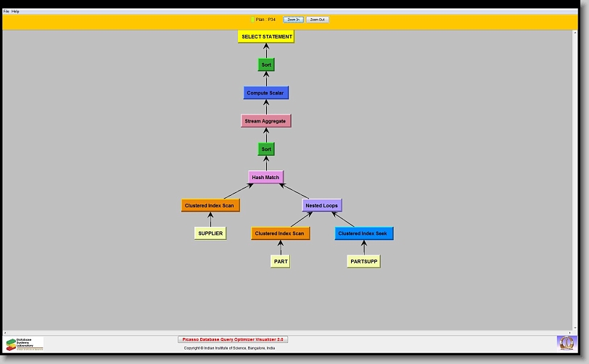
Task: Click the PARTSUPP table node
Action: [x=363, y=261]
